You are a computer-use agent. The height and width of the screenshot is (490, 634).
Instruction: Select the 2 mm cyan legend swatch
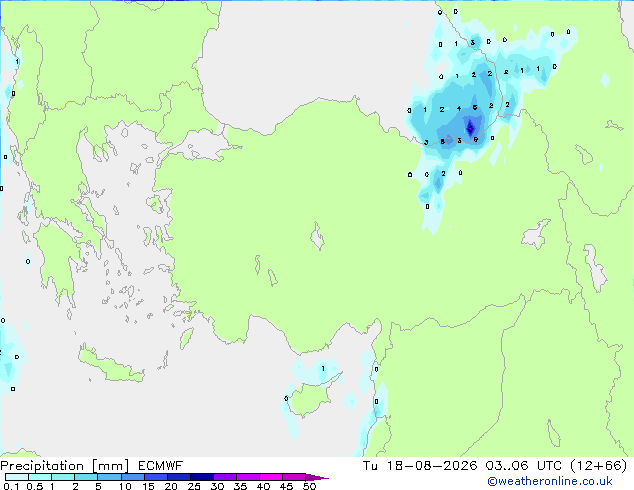tap(86, 477)
